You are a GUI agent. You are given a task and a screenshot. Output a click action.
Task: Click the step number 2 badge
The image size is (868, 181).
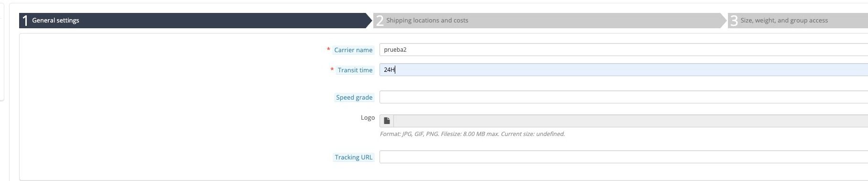coord(380,21)
